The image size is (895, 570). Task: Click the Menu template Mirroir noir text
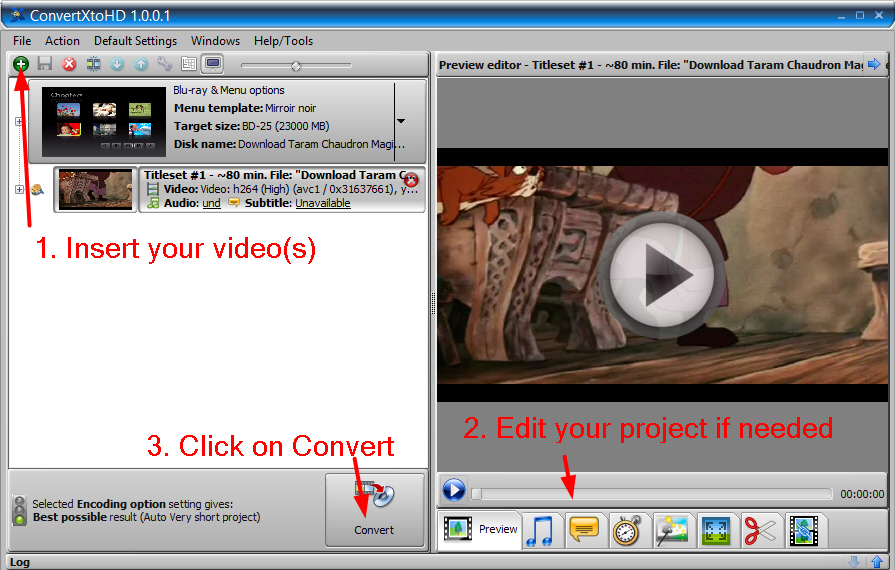245,108
